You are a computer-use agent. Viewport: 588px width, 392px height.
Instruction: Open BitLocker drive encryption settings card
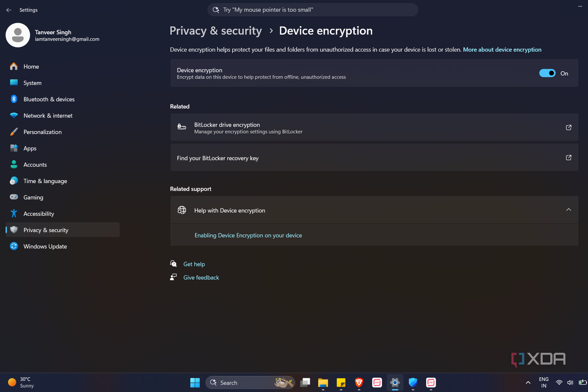(374, 128)
